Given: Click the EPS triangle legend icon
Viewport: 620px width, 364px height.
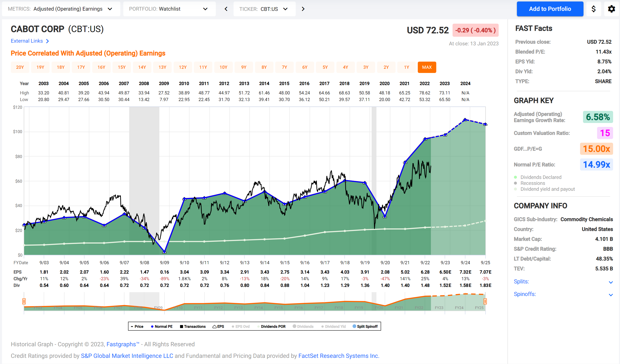Looking at the screenshot, I should click(x=215, y=327).
